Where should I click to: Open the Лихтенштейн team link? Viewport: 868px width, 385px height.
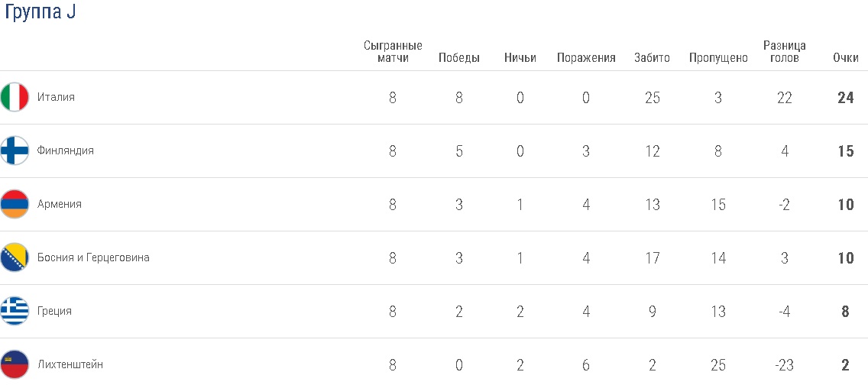(70, 365)
